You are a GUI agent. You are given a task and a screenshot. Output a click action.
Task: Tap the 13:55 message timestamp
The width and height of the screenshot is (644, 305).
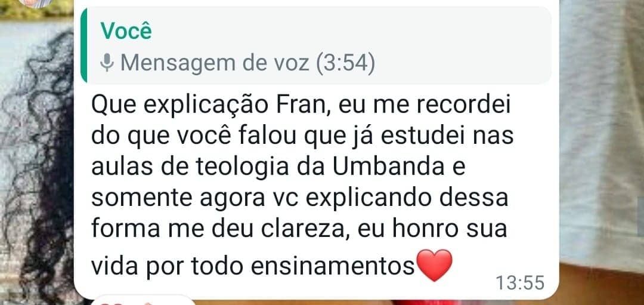(520, 282)
